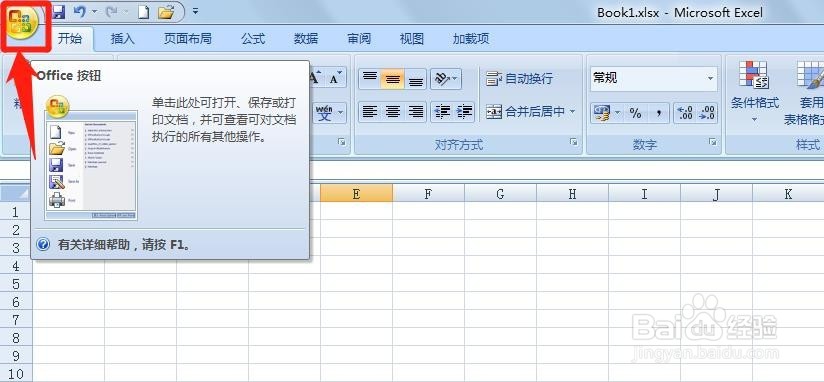Click the Save icon in the quick access toolbar
The height and width of the screenshot is (382, 824).
[58, 11]
